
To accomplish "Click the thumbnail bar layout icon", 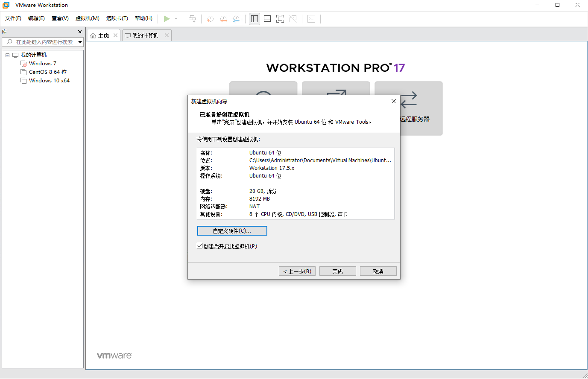I will pos(267,19).
